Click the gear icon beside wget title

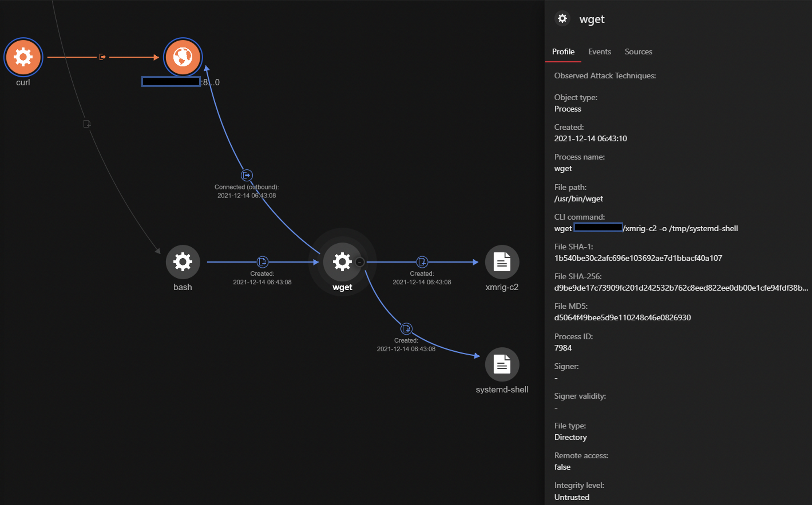(x=562, y=18)
